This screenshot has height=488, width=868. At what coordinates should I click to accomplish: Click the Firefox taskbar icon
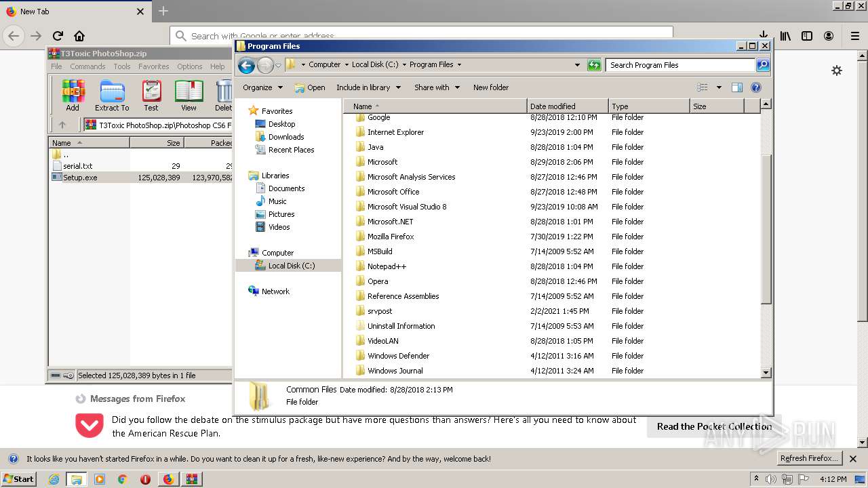coord(168,479)
